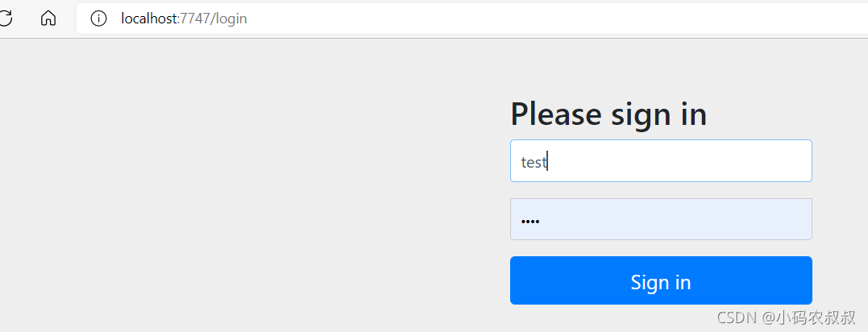
Task: Click the empty part of the address bar
Action: 554,19
